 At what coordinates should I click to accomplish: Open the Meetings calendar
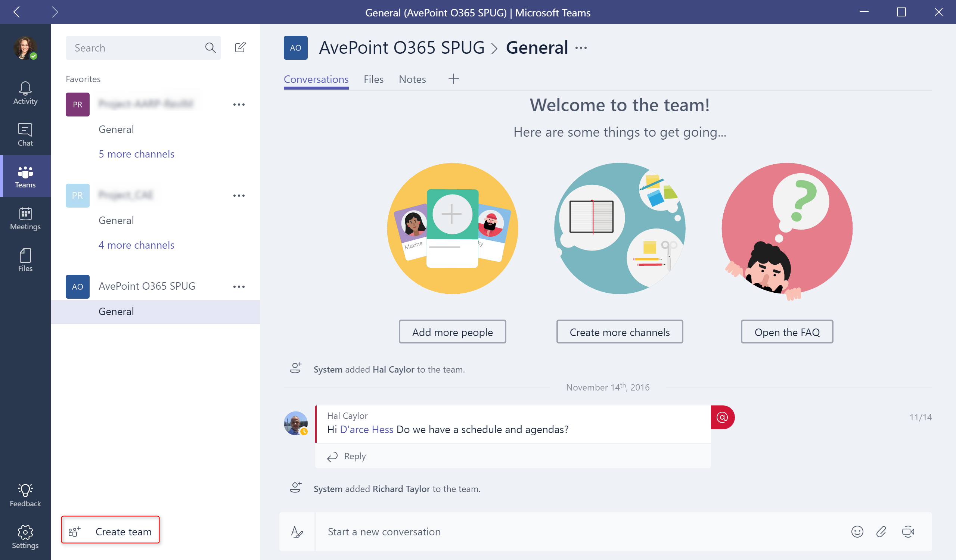pos(25,218)
